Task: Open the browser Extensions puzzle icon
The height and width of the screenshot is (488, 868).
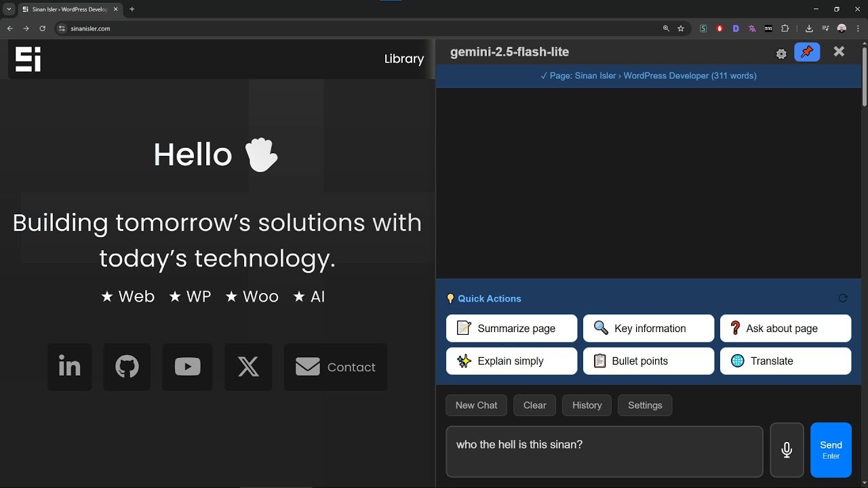Action: [x=785, y=28]
